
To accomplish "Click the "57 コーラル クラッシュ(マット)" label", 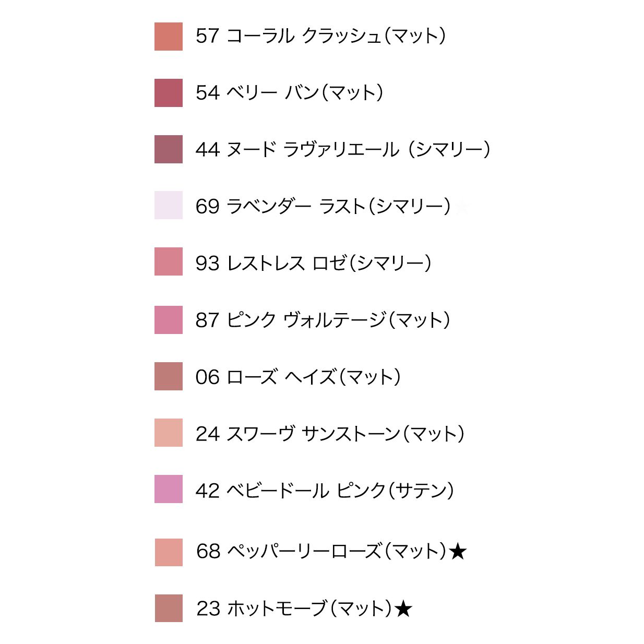I will [x=320, y=36].
